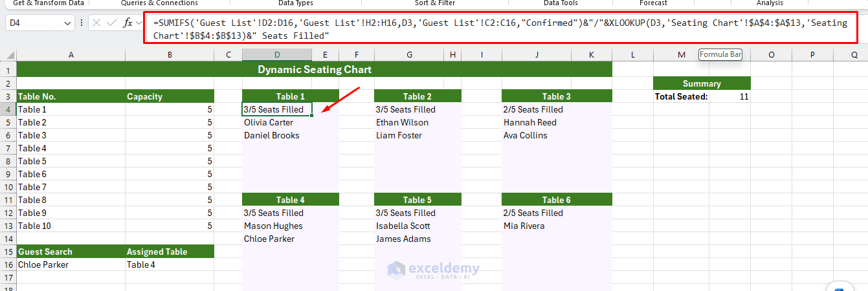Click the green Table 1 heading in column D
868x291 pixels.
[x=291, y=97]
